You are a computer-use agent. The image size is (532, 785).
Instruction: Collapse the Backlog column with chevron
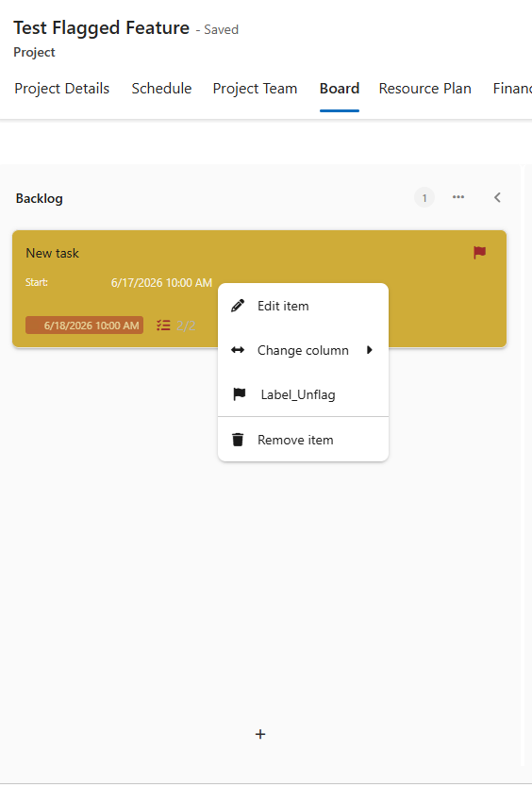pyautogui.click(x=497, y=197)
